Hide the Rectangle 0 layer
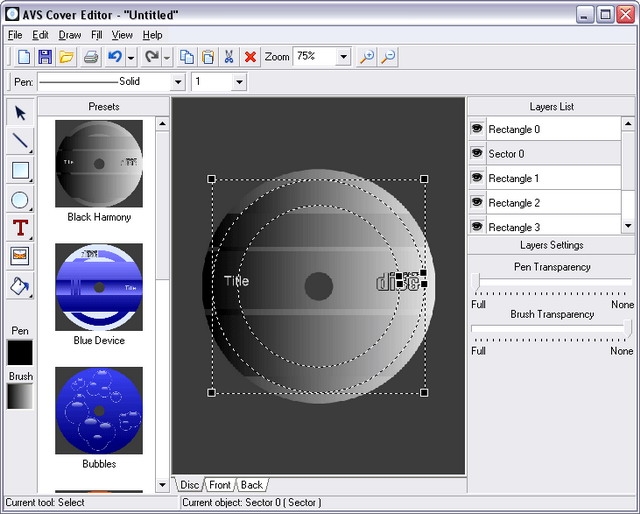Screen dimensions: 640x514 tap(477, 129)
